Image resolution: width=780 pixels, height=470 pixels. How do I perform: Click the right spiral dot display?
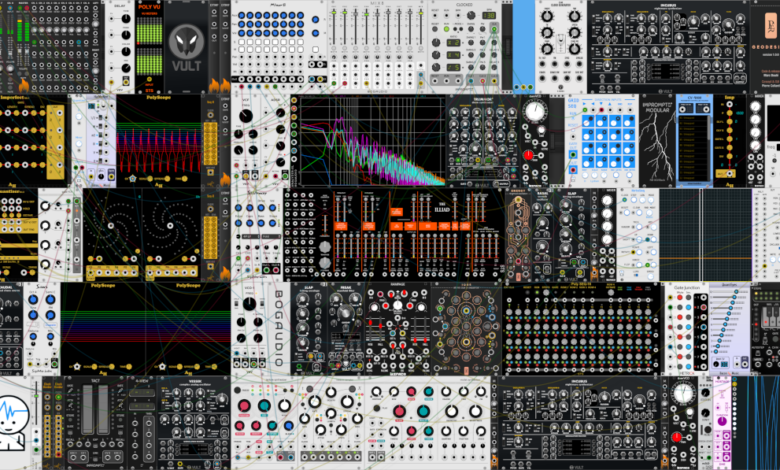click(x=171, y=225)
